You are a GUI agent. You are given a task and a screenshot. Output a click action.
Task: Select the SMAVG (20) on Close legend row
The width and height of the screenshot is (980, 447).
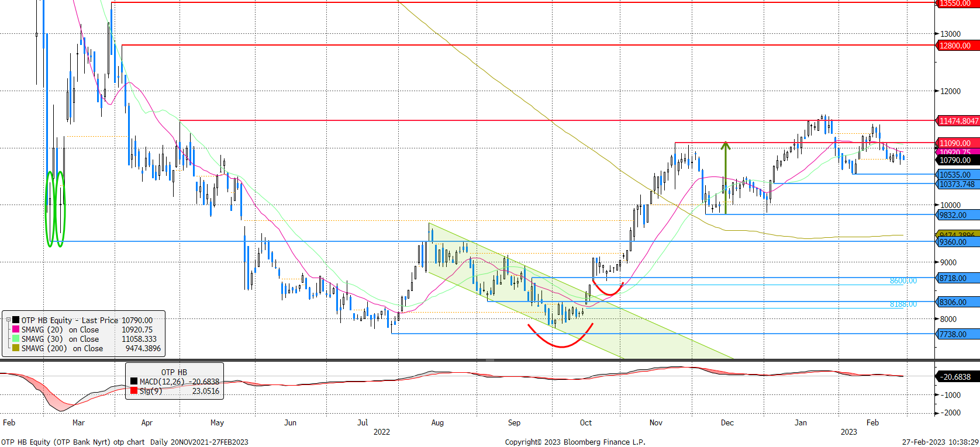[x=84, y=330]
